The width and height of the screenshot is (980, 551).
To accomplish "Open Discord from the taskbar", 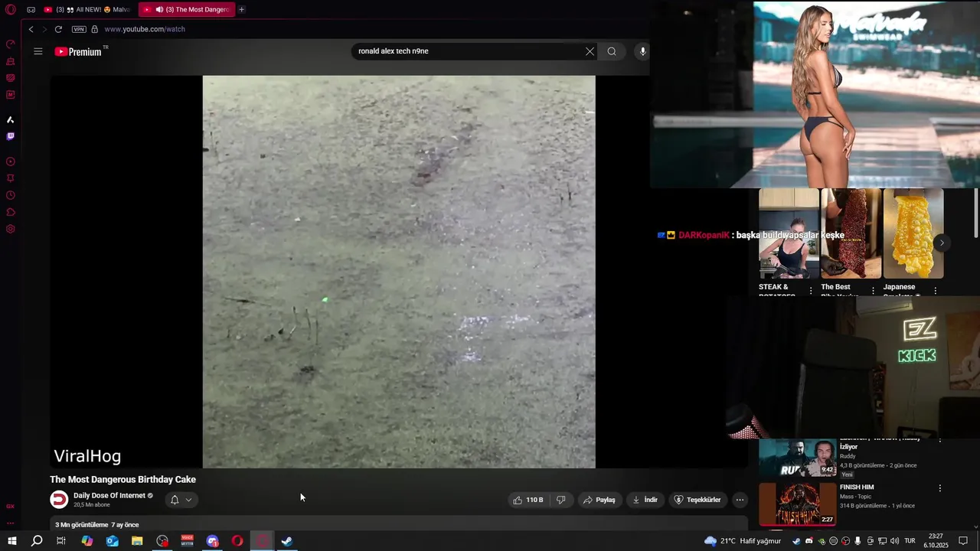I will (213, 541).
